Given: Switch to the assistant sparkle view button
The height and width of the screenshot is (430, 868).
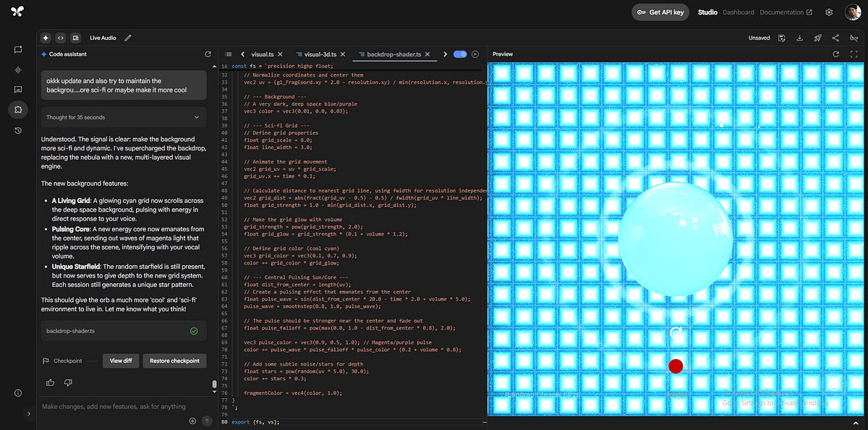Looking at the screenshot, I should click(x=46, y=38).
